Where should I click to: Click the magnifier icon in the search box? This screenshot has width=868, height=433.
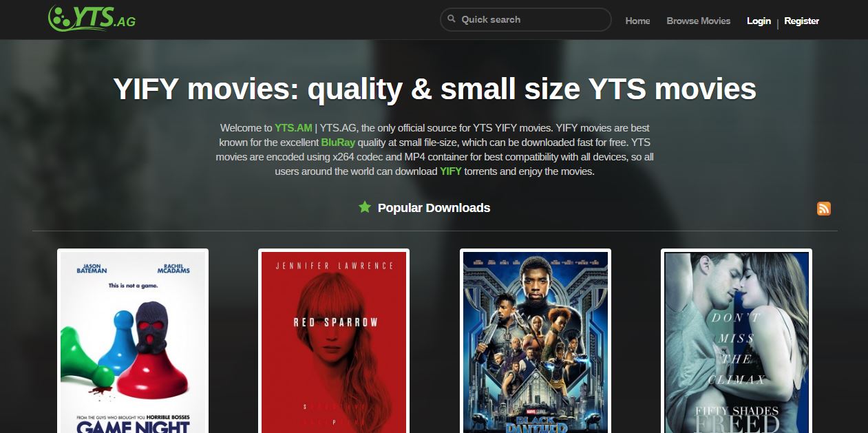tap(452, 19)
